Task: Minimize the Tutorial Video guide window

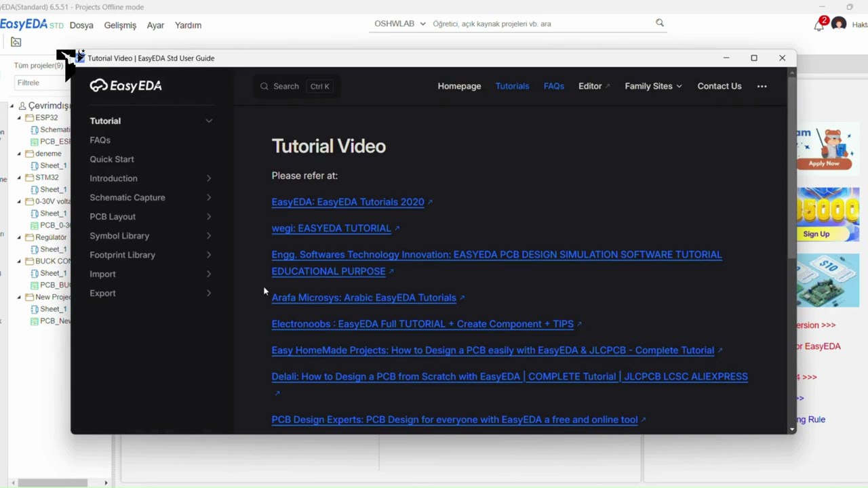Action: 726,58
